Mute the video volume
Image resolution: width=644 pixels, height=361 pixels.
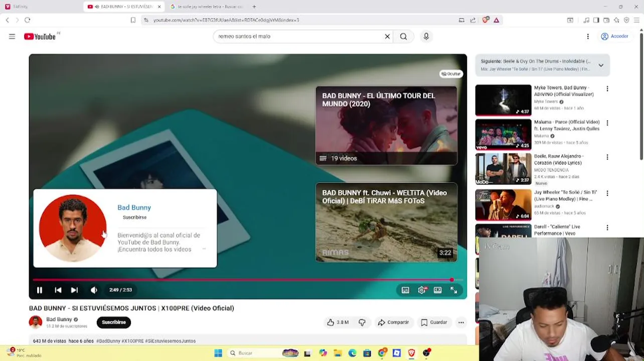point(94,290)
